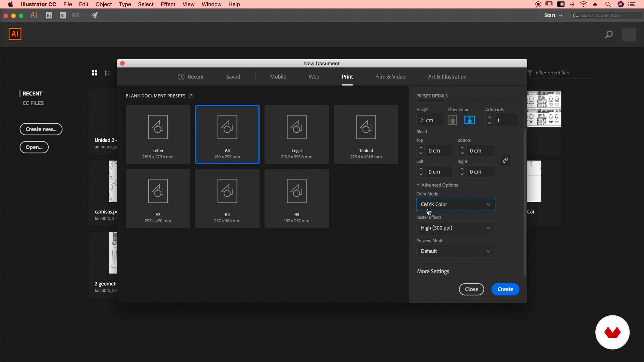644x362 pixels.
Task: Click the search magnifier on start screen
Action: [609, 34]
